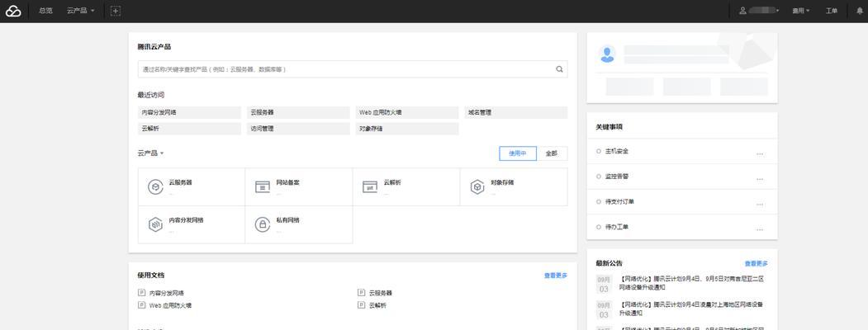Click the blue user avatar icon
This screenshot has width=868, height=330.
(607, 54)
